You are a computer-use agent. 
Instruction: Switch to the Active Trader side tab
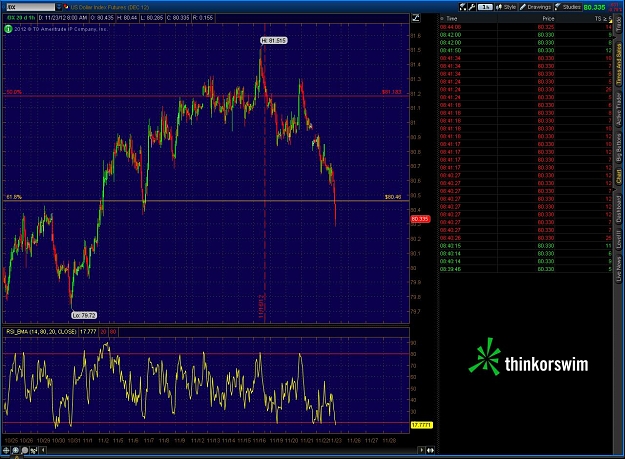point(619,110)
